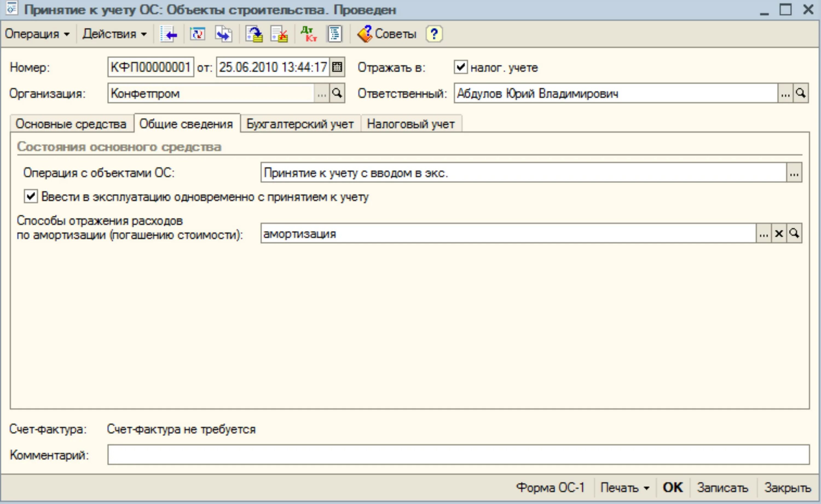Image resolution: width=821 pixels, height=504 pixels.
Task: Click the refresh document icon
Action: (x=197, y=34)
